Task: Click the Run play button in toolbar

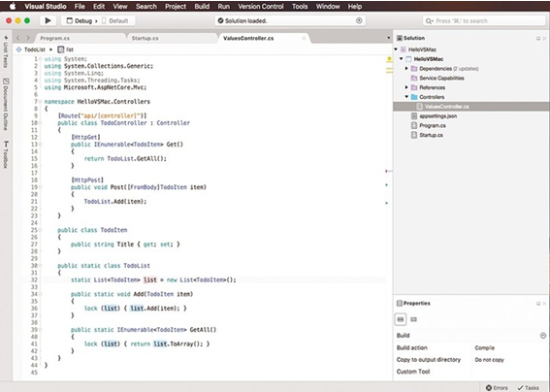Action: click(x=48, y=20)
